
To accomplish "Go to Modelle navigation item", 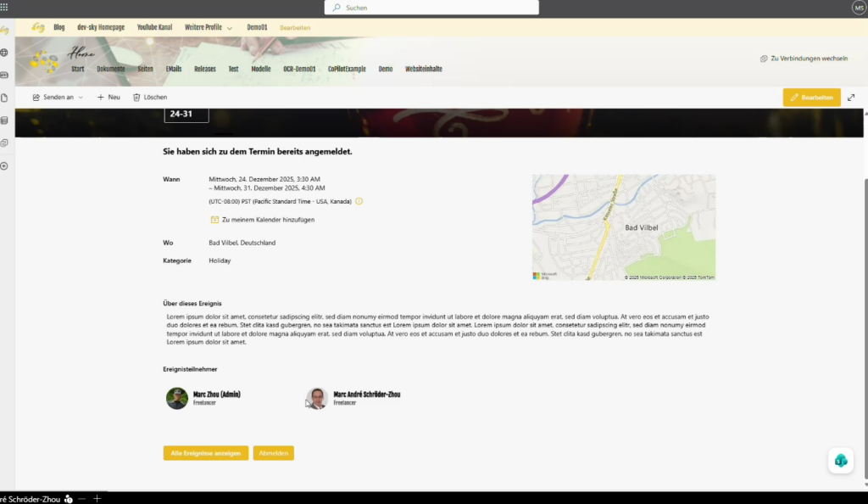I will pyautogui.click(x=261, y=70).
